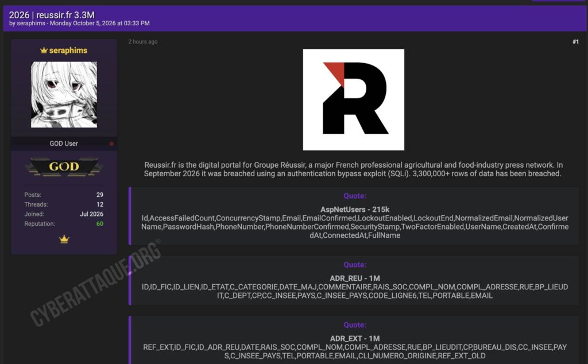
Task: Open the thread title "2026 | reussir.fr 3.3M"
Action: click(52, 15)
